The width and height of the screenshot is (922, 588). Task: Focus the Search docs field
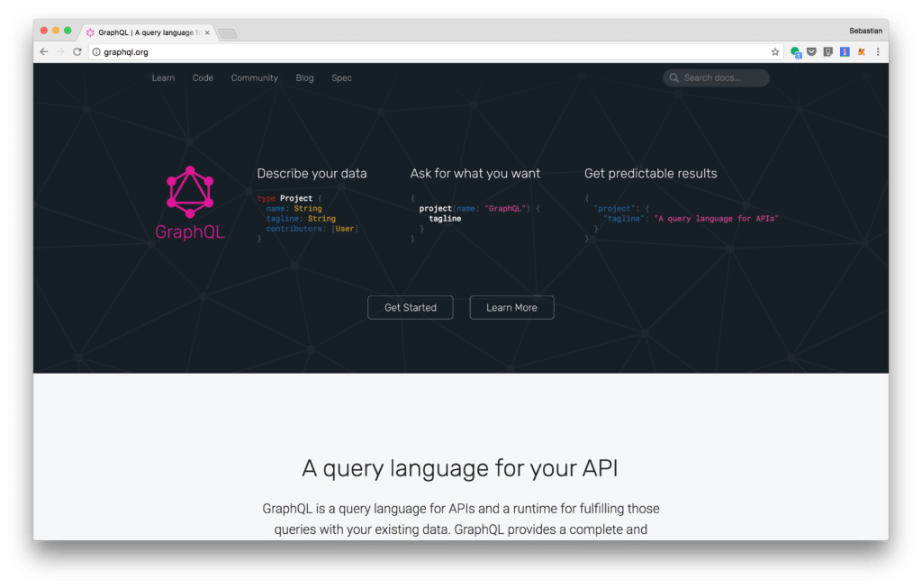tap(716, 77)
